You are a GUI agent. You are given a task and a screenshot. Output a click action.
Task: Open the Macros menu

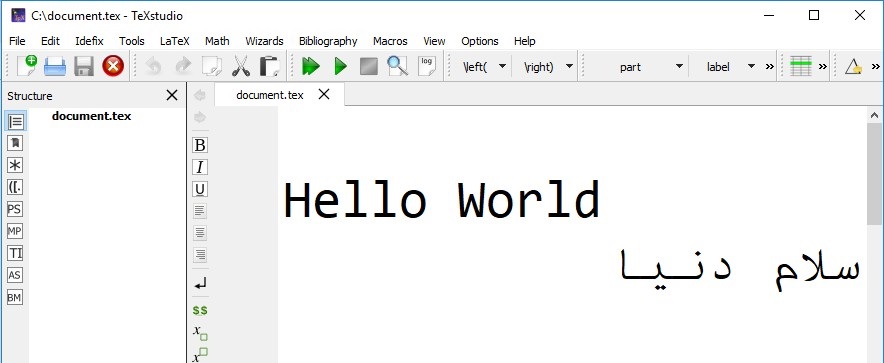(390, 41)
